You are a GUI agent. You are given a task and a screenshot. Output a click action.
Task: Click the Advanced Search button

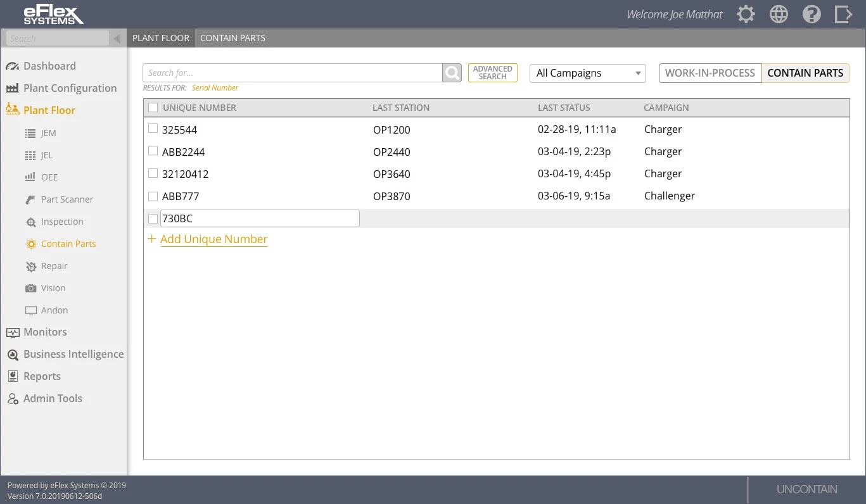492,73
